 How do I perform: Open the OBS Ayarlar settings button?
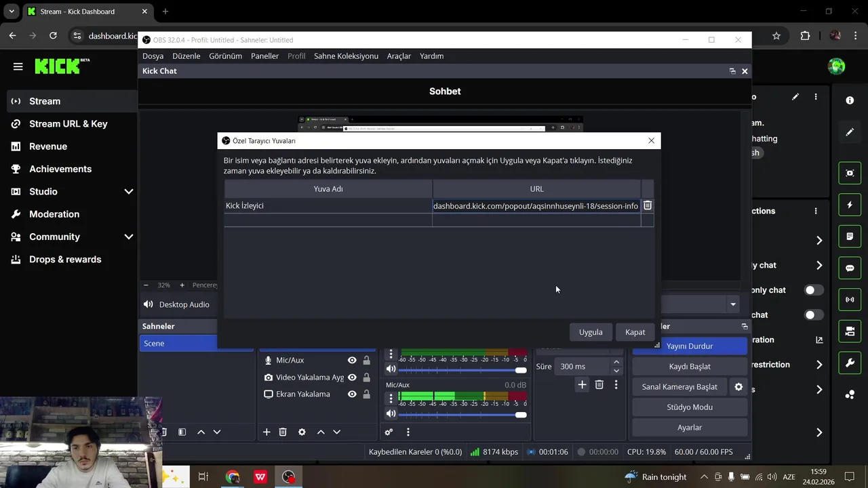point(690,427)
